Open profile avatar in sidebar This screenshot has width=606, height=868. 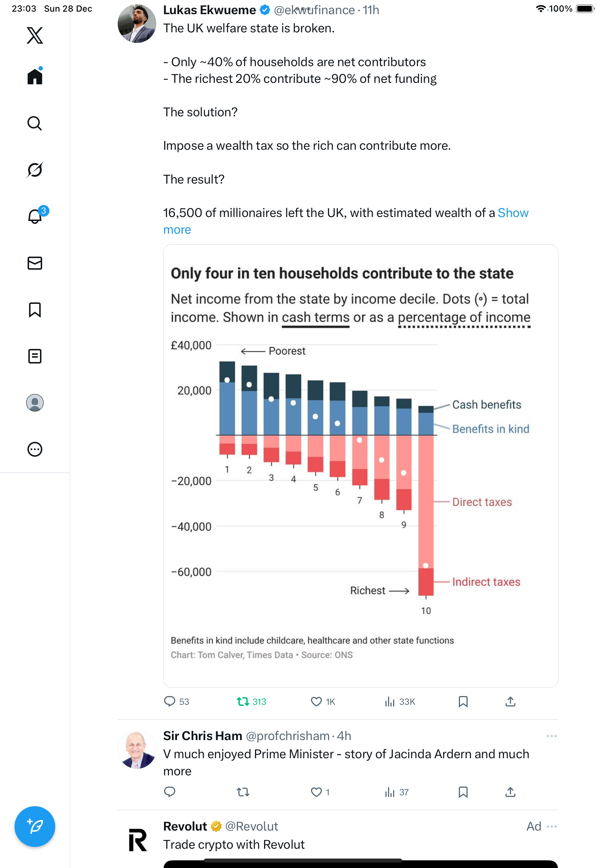35,403
